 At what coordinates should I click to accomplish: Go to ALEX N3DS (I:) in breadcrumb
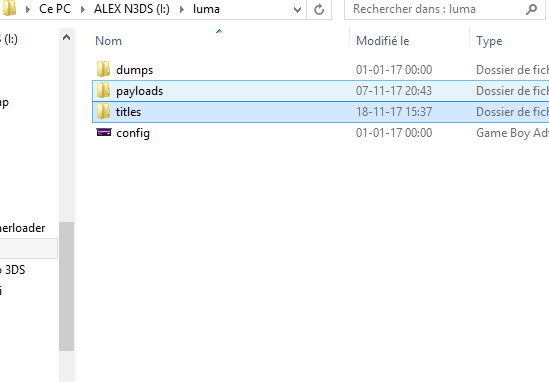tap(132, 9)
